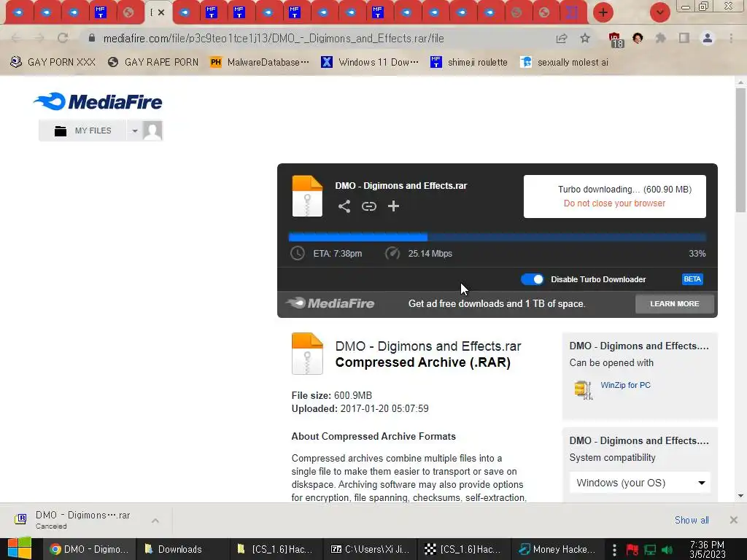Image resolution: width=747 pixels, height=560 pixels.
Task: Reload the MediaFire page
Action: (63, 38)
